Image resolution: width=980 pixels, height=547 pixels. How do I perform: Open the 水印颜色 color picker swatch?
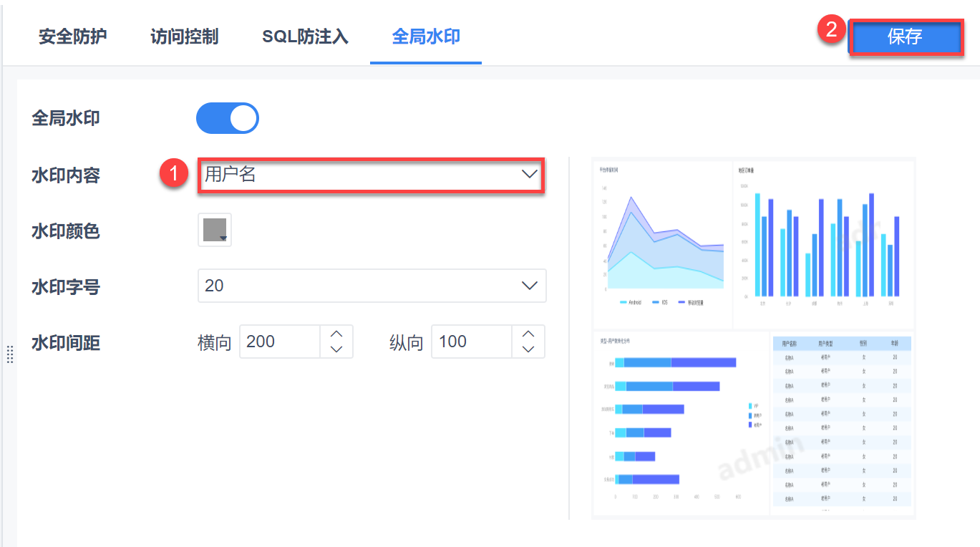tap(214, 231)
